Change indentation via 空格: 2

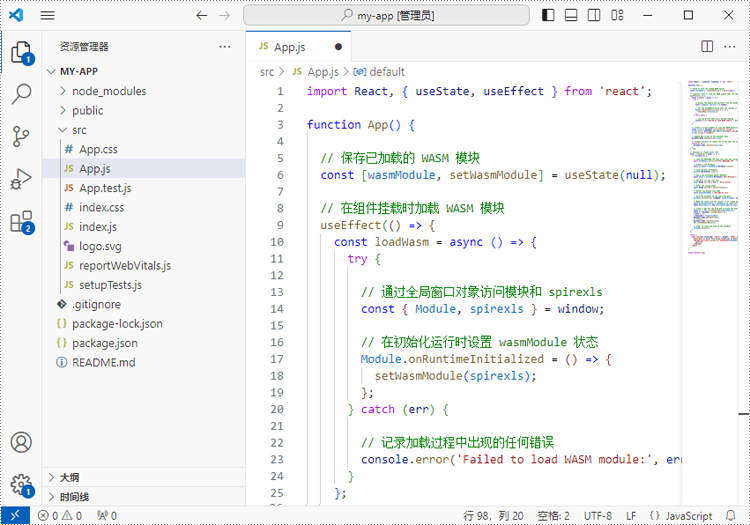point(553,516)
